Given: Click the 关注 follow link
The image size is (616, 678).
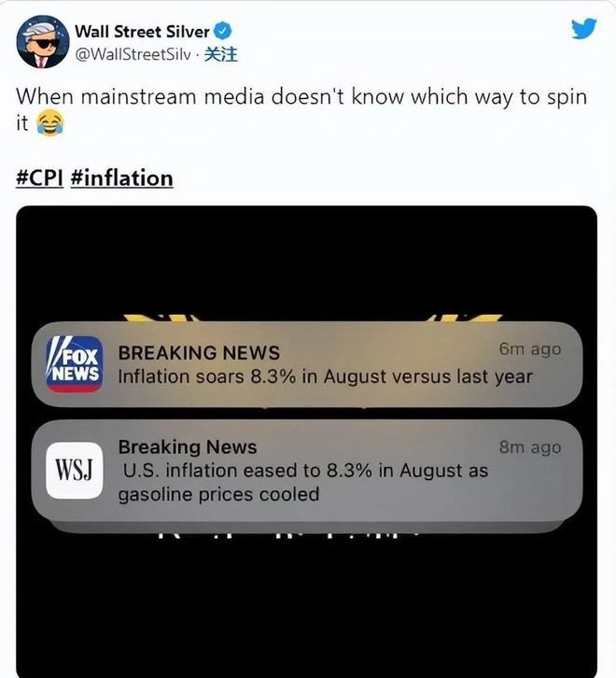Looking at the screenshot, I should pyautogui.click(x=220, y=54).
